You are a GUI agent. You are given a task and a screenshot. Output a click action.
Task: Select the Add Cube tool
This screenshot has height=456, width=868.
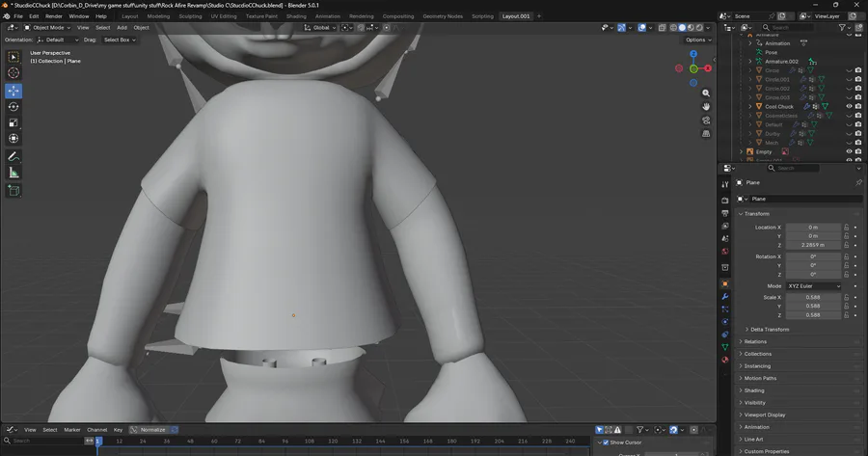coord(14,191)
